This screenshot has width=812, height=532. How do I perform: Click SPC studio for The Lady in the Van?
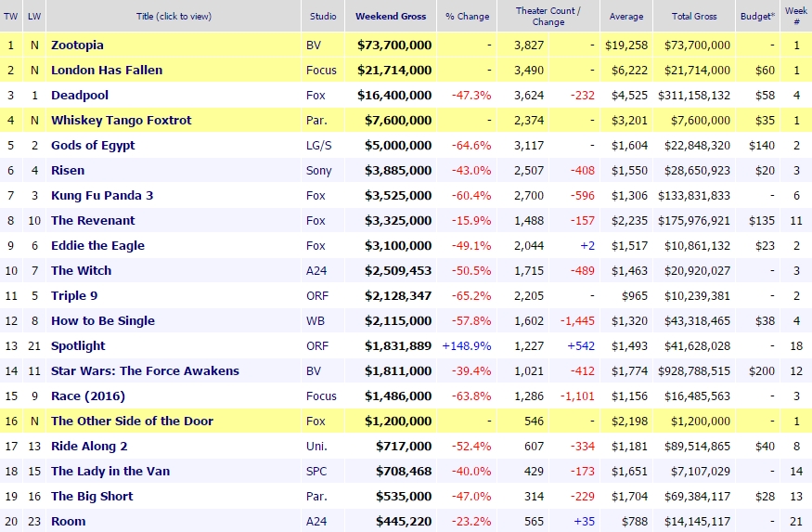point(316,472)
